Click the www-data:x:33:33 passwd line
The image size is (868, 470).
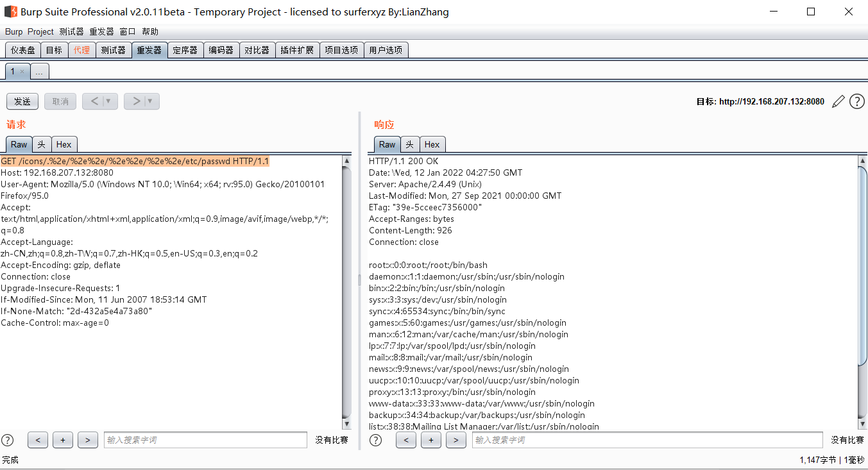click(x=482, y=403)
